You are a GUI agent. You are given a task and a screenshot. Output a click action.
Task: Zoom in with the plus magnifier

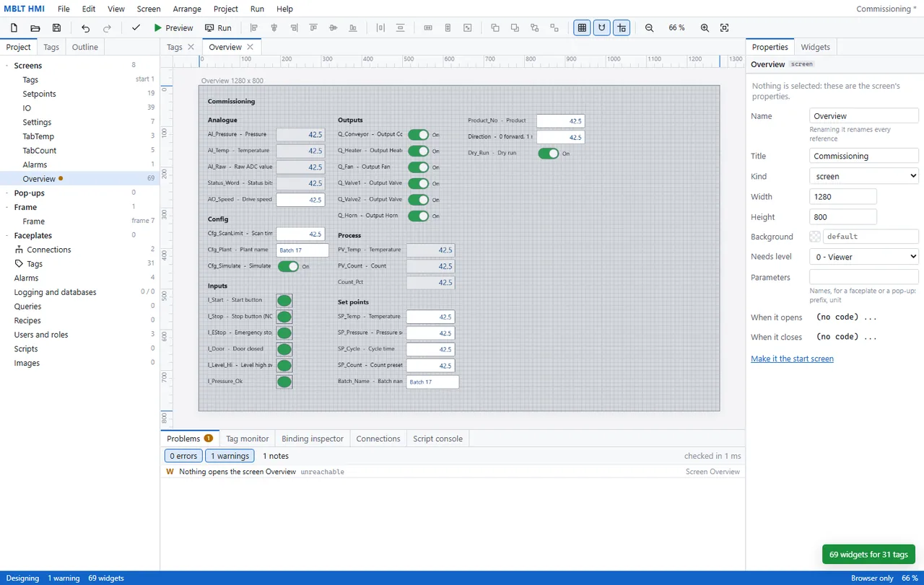705,28
